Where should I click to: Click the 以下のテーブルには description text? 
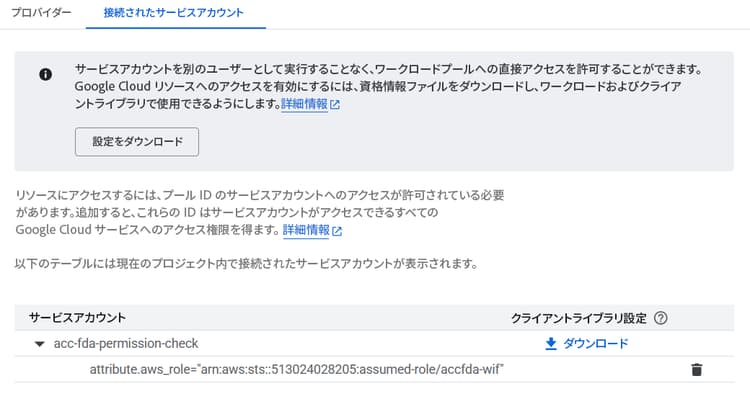pos(246,263)
